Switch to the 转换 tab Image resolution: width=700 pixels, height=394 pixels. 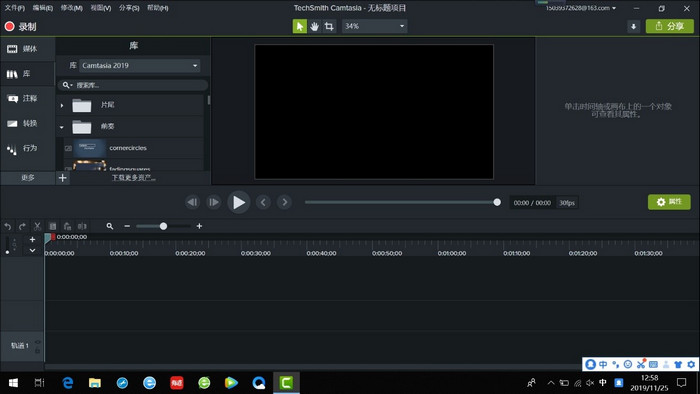click(27, 123)
